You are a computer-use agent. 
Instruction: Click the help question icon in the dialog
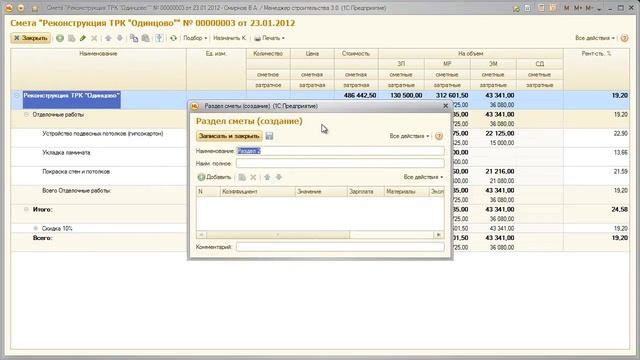[x=439, y=136]
